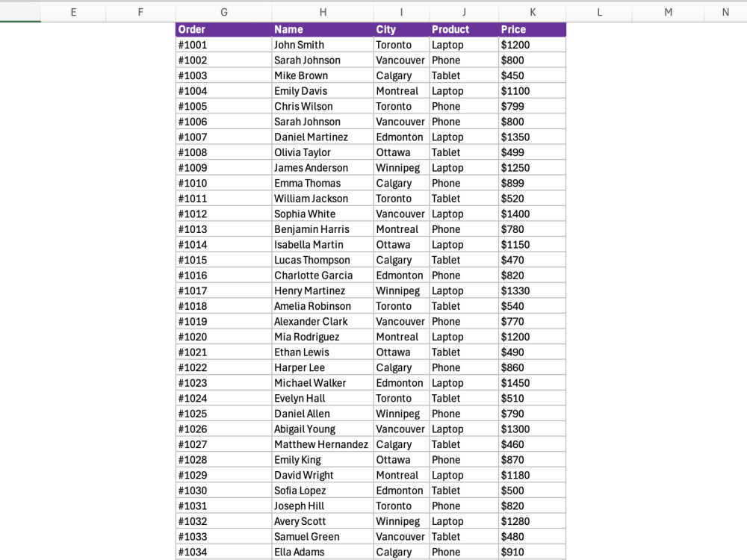Screen dimensions: 747x560
Task: Click the Michael Walker cell
Action: coord(323,382)
